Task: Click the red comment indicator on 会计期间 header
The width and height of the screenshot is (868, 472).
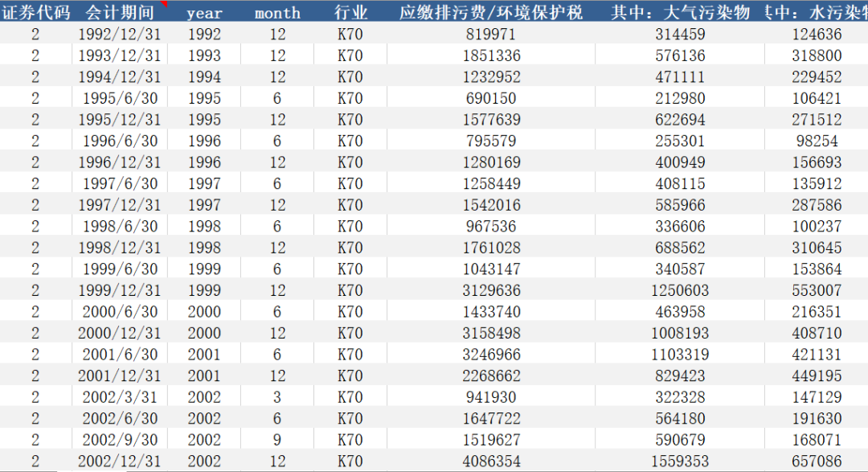Action: [164, 4]
